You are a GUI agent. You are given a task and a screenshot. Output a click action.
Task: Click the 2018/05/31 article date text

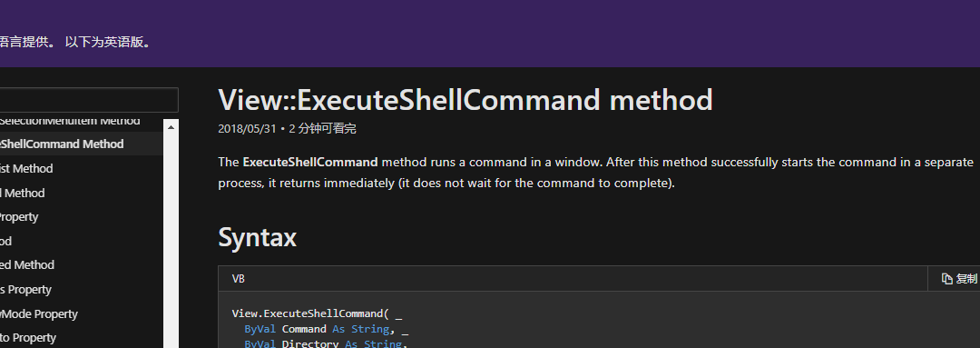pyautogui.click(x=247, y=129)
